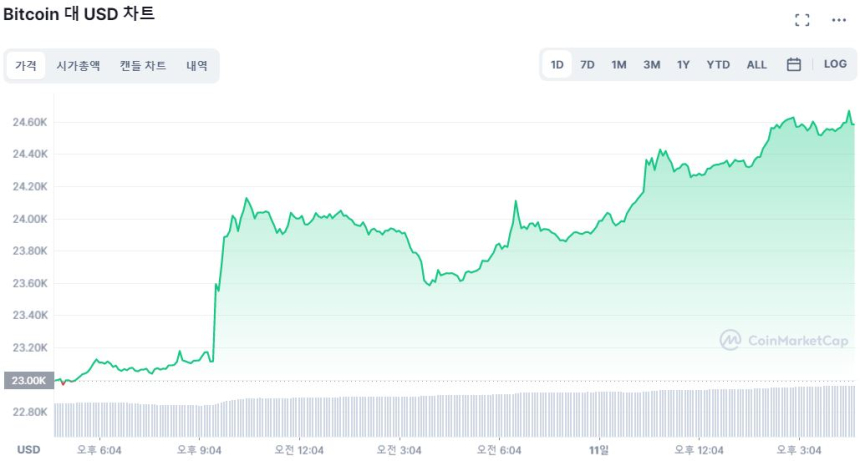Switch to the 시가총액 tab
860x461 pixels.
point(78,66)
